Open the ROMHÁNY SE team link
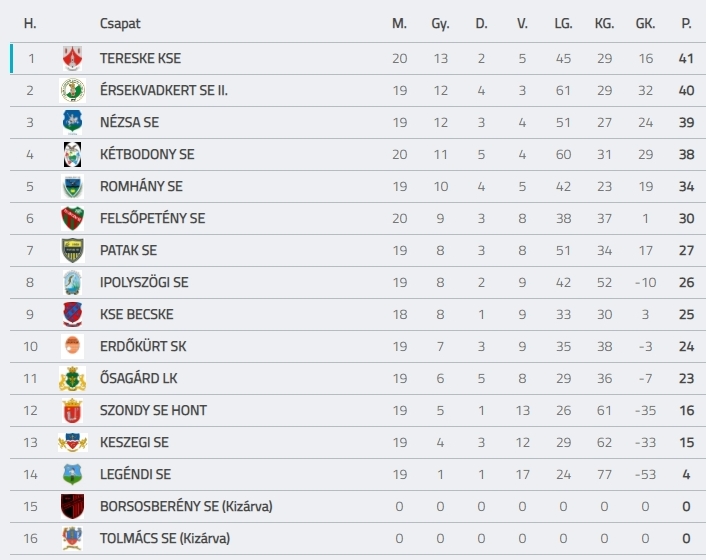Image resolution: width=706 pixels, height=560 pixels. 141,186
